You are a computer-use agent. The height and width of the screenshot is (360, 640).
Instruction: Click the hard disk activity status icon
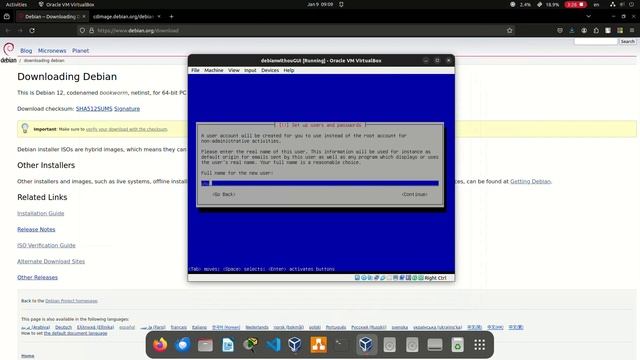point(357,278)
